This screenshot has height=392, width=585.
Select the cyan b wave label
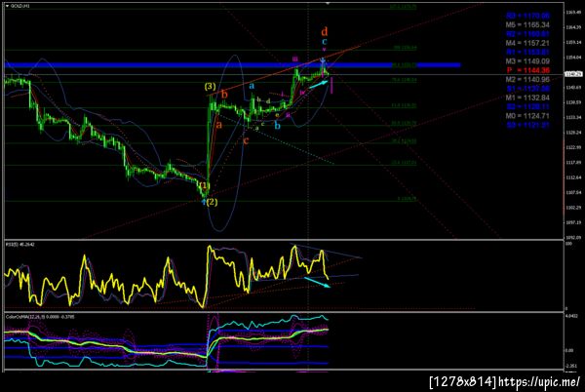click(x=277, y=126)
